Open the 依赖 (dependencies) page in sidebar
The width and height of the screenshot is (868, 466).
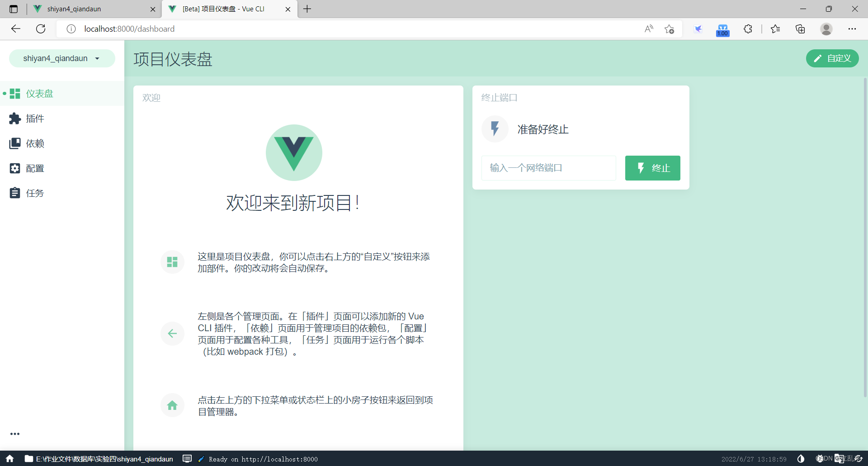tap(34, 143)
